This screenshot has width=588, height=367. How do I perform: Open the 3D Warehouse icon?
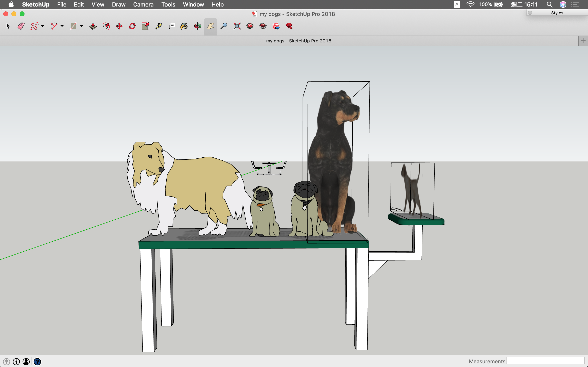pyautogui.click(x=250, y=26)
